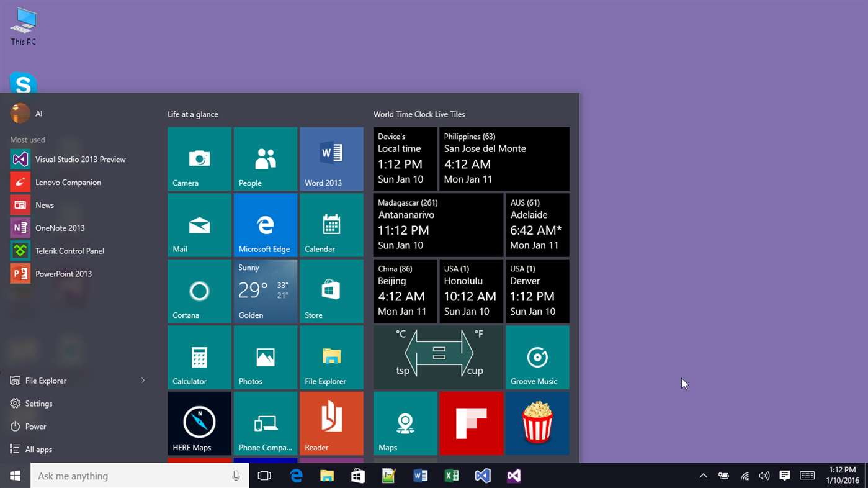
Task: Launch the HERE Maps tile
Action: [199, 423]
